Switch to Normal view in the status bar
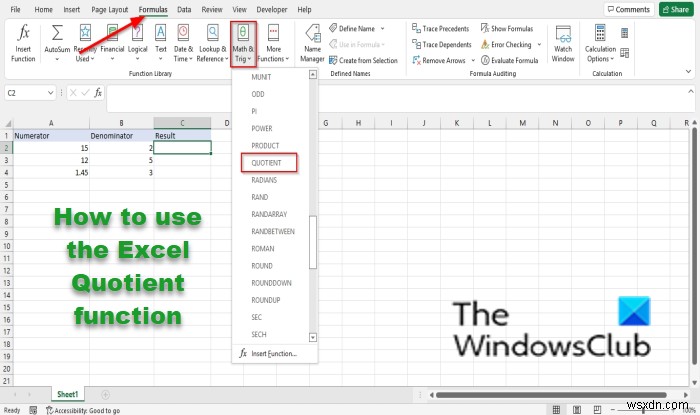 pyautogui.click(x=556, y=410)
